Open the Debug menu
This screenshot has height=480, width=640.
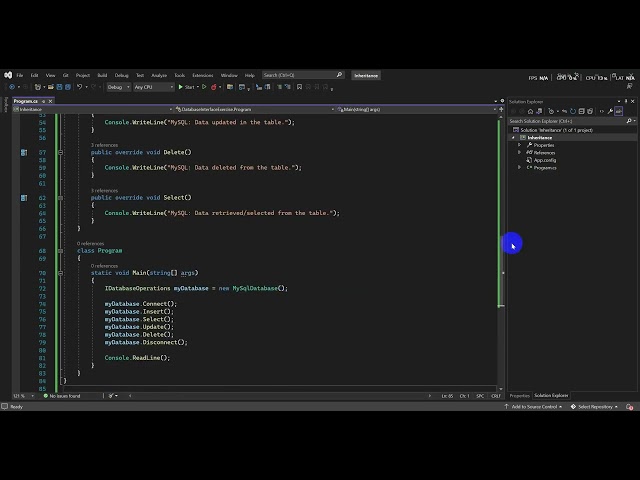[121, 75]
